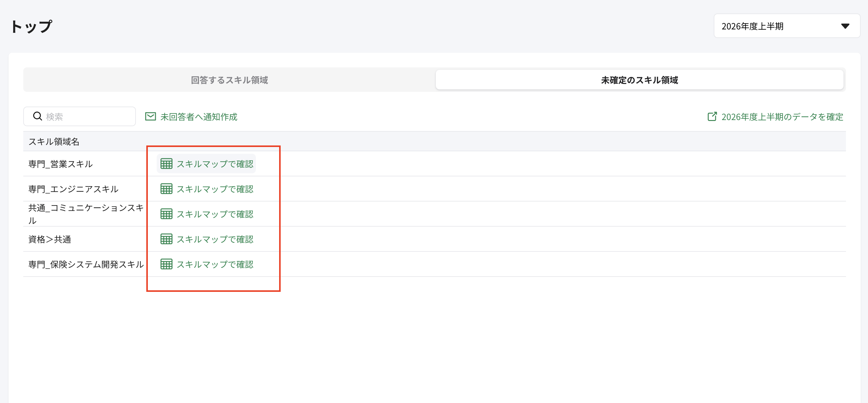868x403 pixels.
Task: Open スキルマップで確認 for 専門_保険システム開発スキル
Action: click(206, 264)
